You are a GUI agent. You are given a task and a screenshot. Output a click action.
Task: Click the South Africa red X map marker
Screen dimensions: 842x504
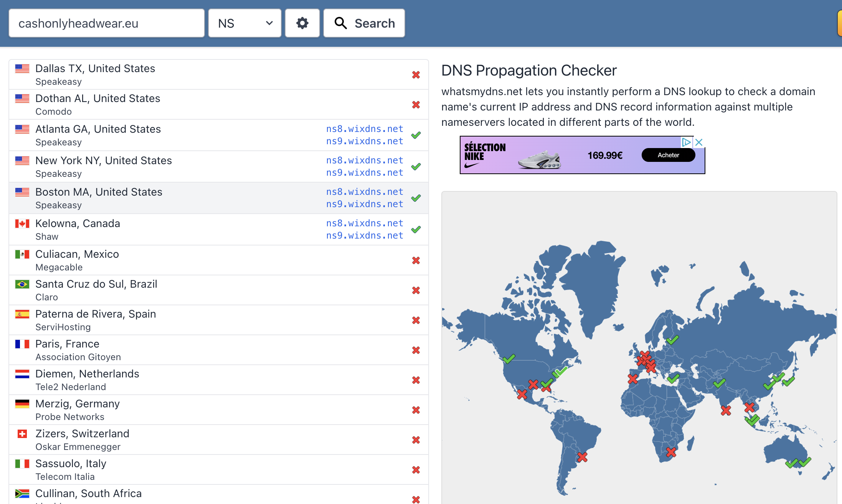[671, 452]
